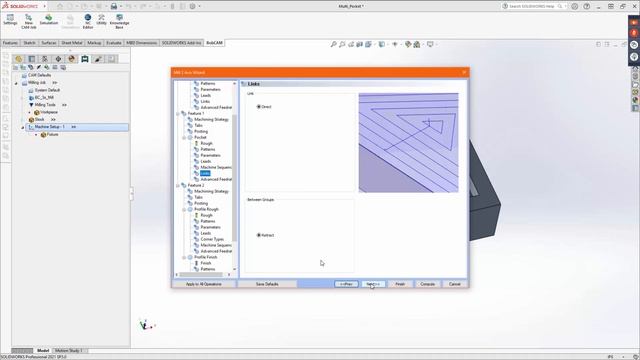Switch to the Evaluate tab
Screen dimensions: 640x360
[x=114, y=43]
